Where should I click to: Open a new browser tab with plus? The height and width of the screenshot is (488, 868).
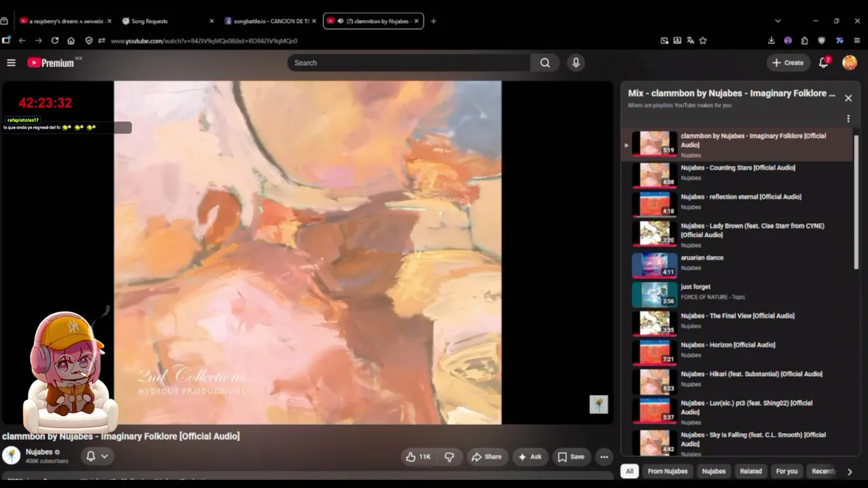tap(433, 21)
